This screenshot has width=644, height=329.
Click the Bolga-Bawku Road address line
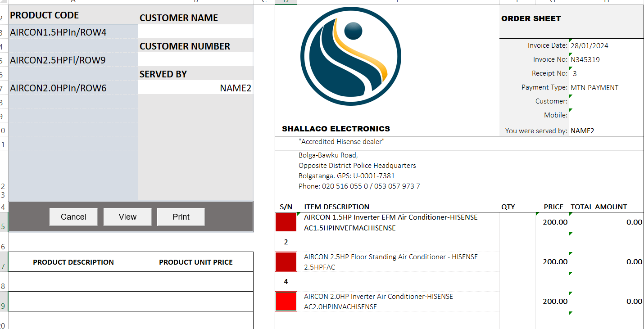(328, 155)
